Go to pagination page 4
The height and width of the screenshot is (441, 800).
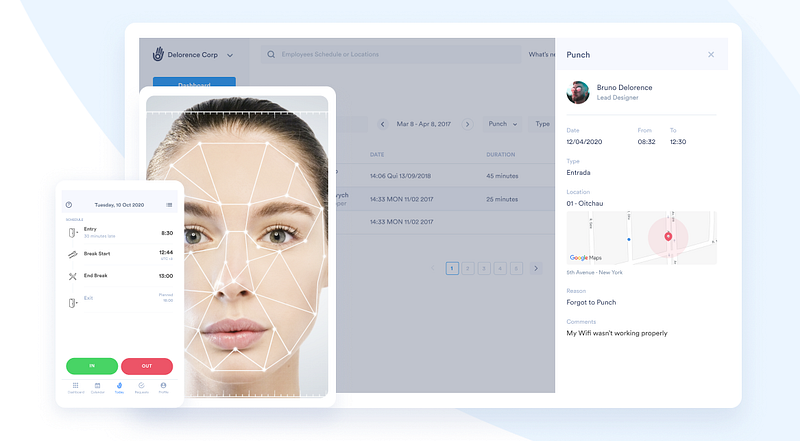[x=500, y=268]
